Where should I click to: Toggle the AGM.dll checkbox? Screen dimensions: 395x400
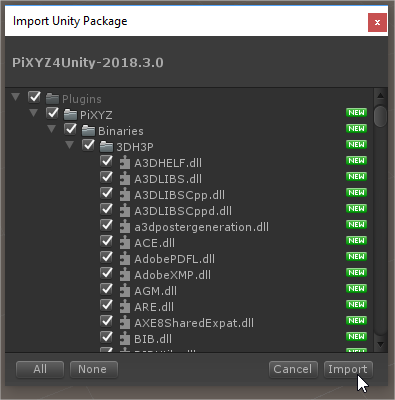(107, 289)
